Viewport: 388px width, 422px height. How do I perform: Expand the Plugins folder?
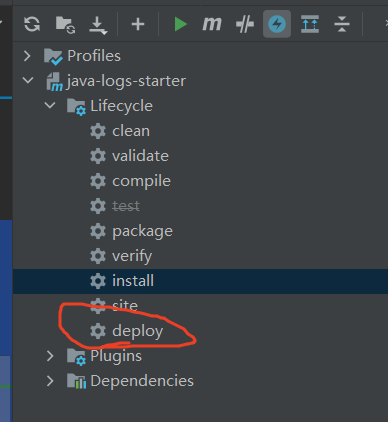tap(50, 356)
